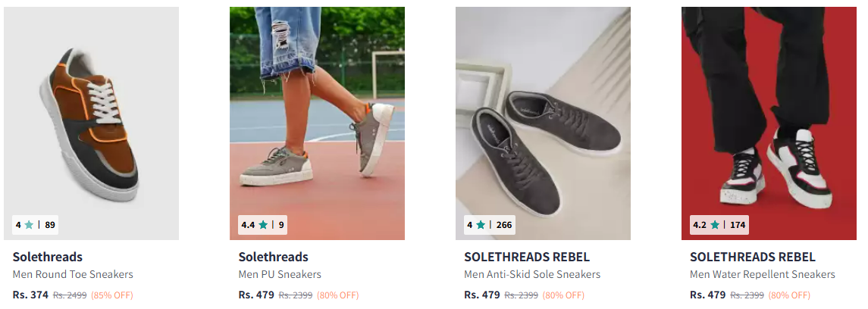The height and width of the screenshot is (309, 868).
Task: Click the 85% OFF discount label
Action: coord(112,295)
